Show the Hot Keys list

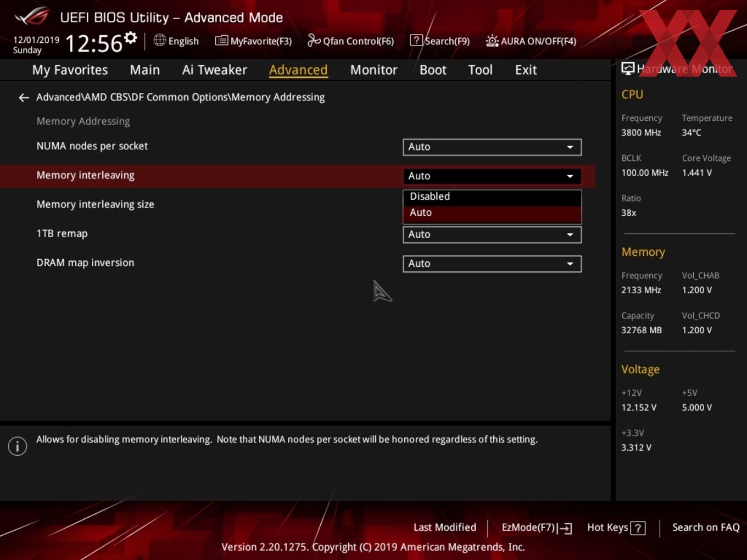pyautogui.click(x=616, y=528)
